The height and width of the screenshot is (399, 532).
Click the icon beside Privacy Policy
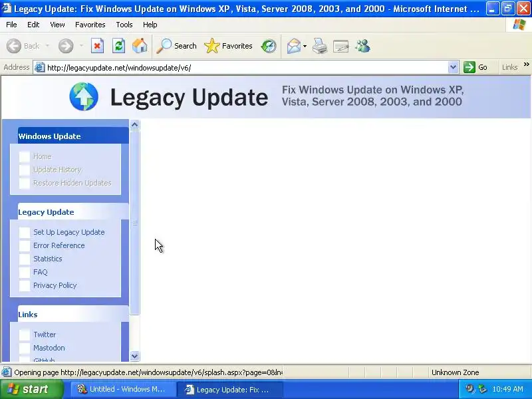(x=25, y=286)
